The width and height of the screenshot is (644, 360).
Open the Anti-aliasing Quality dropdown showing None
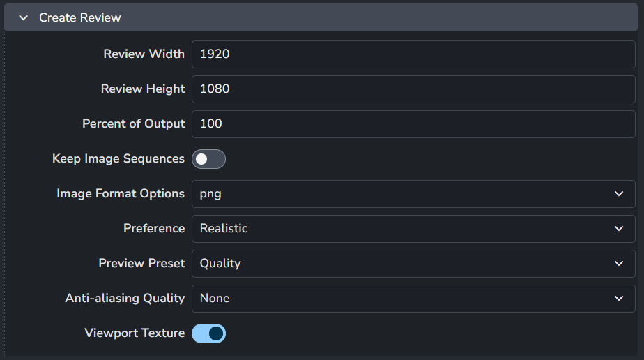(413, 299)
